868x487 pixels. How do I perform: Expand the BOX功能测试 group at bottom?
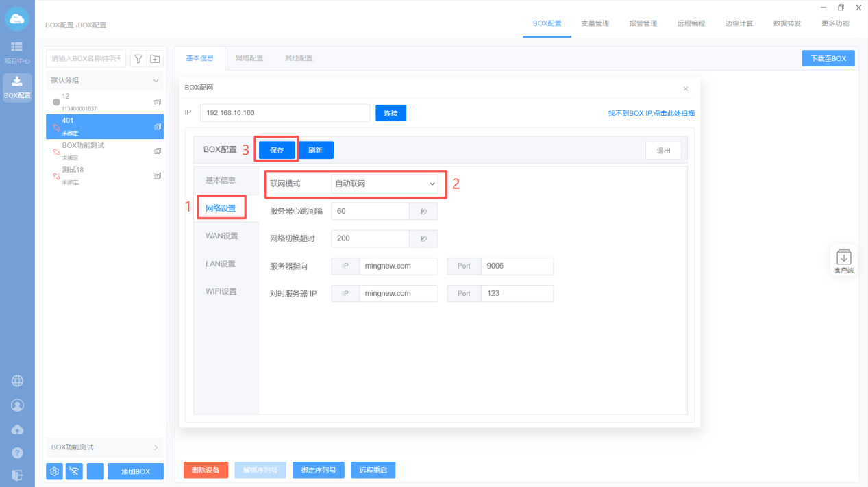[156, 447]
